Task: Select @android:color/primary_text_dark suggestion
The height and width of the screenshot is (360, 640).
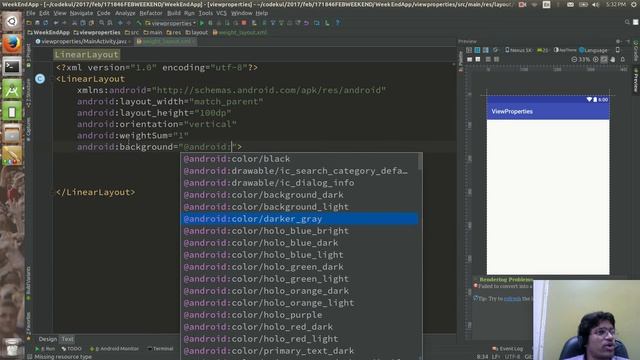Action: tap(299, 351)
